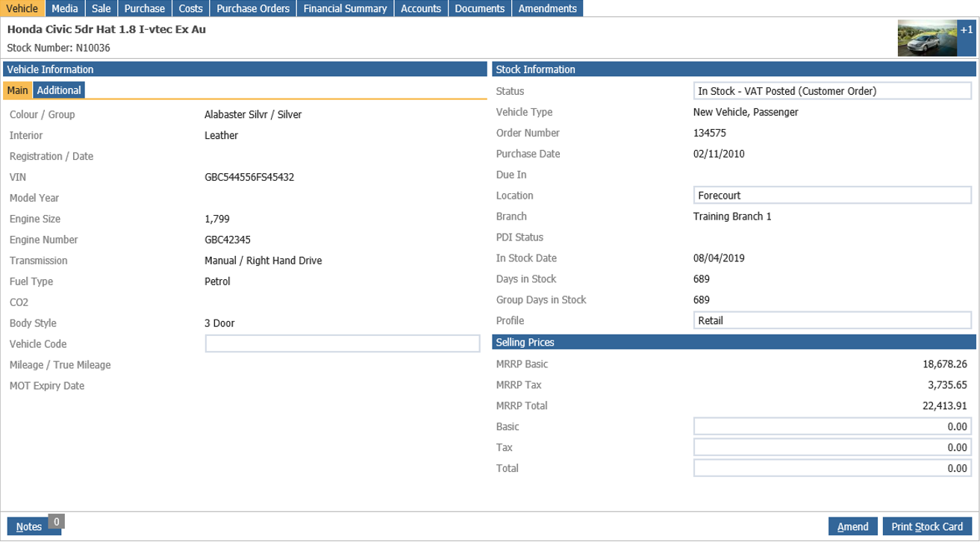
Task: Open the Purchase tab
Action: 145,8
